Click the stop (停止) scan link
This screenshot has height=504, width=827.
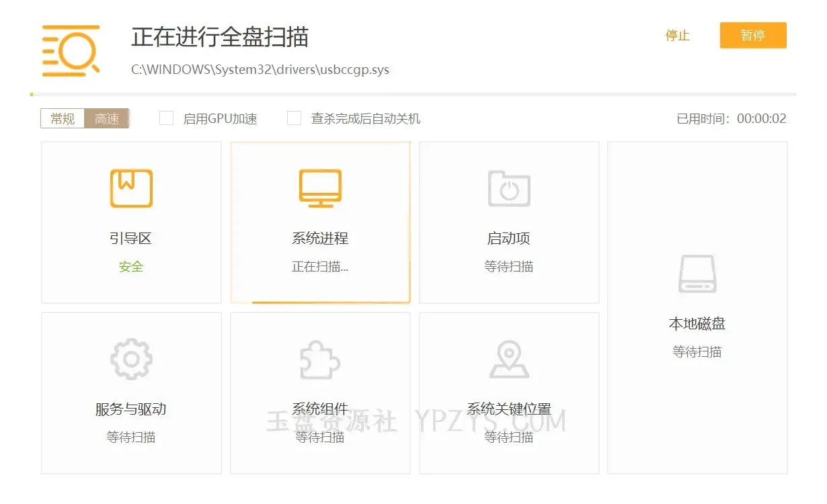(677, 36)
